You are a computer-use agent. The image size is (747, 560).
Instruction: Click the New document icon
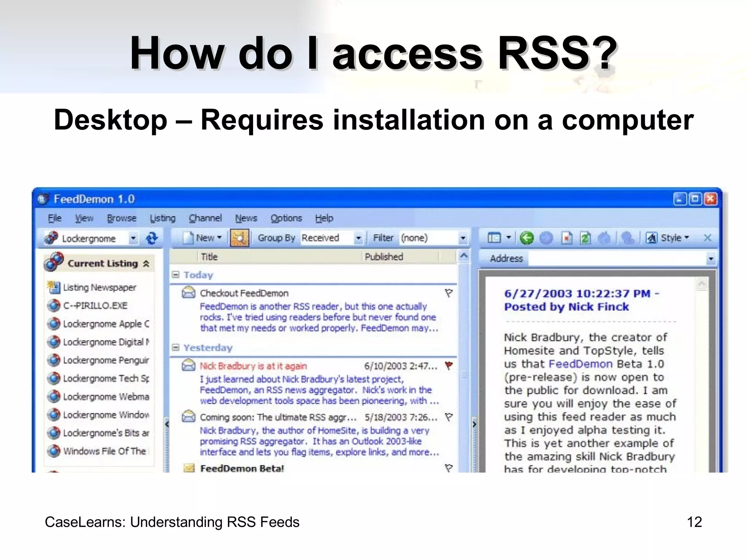(x=188, y=238)
